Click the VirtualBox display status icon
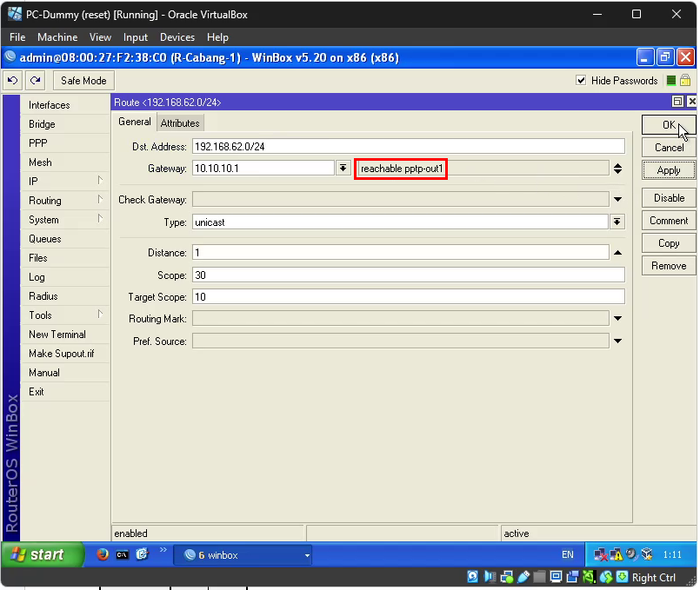This screenshot has height=590, width=700. 556,577
